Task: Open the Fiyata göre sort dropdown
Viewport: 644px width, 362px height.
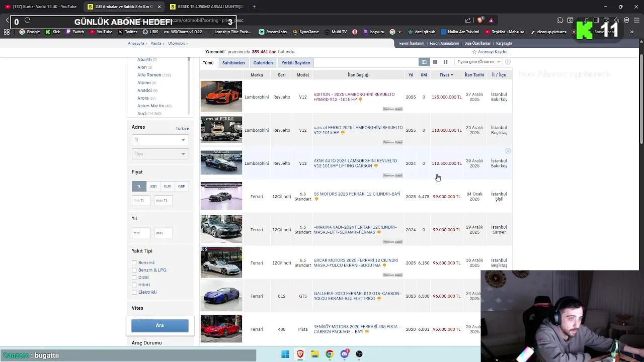Action: [x=478, y=62]
